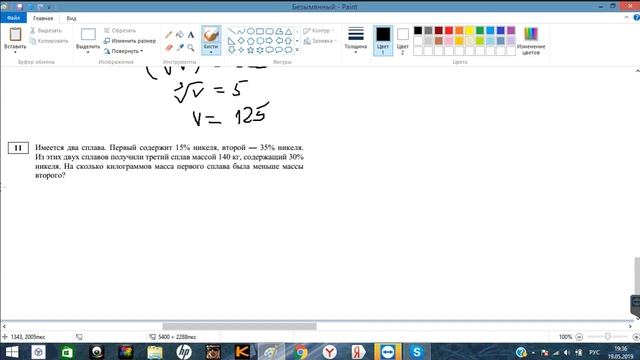Pick the green color swatch
This screenshot has height=360, width=640.
(x=480, y=31)
